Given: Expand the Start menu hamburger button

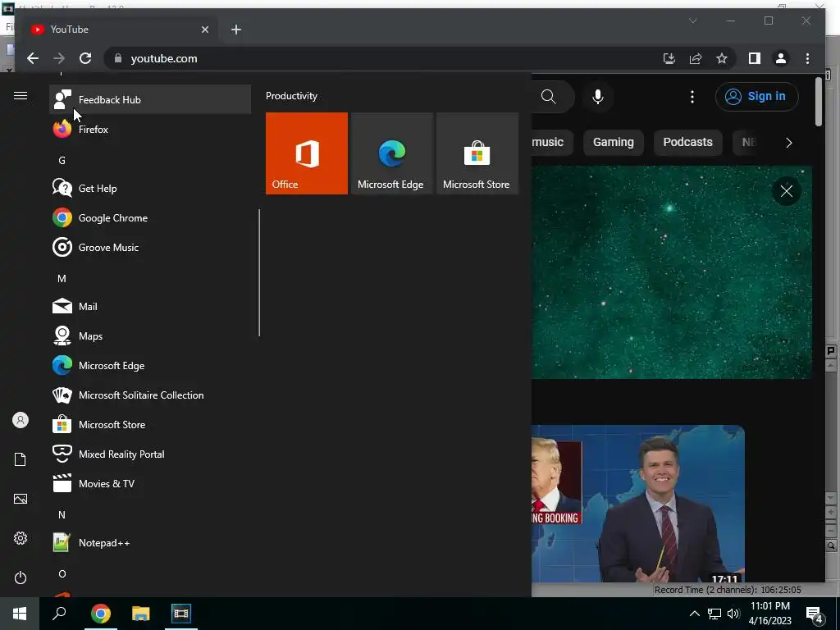Looking at the screenshot, I should [x=21, y=96].
